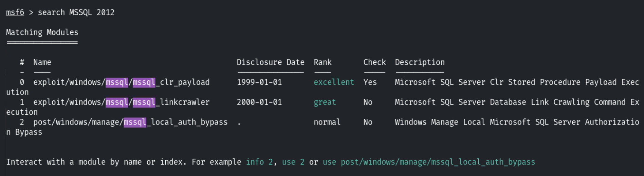Click the Database Link Crawling Command description
The image size is (644, 176).
pos(517,102)
